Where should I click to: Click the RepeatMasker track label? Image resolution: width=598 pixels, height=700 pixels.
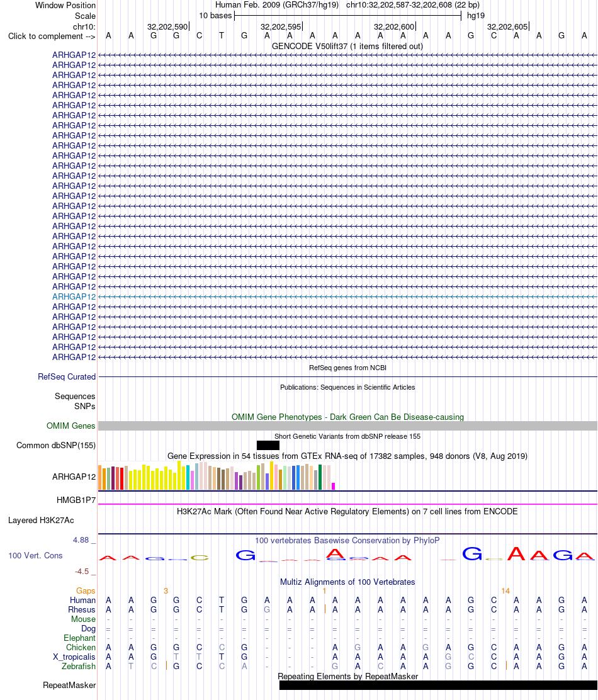point(69,686)
